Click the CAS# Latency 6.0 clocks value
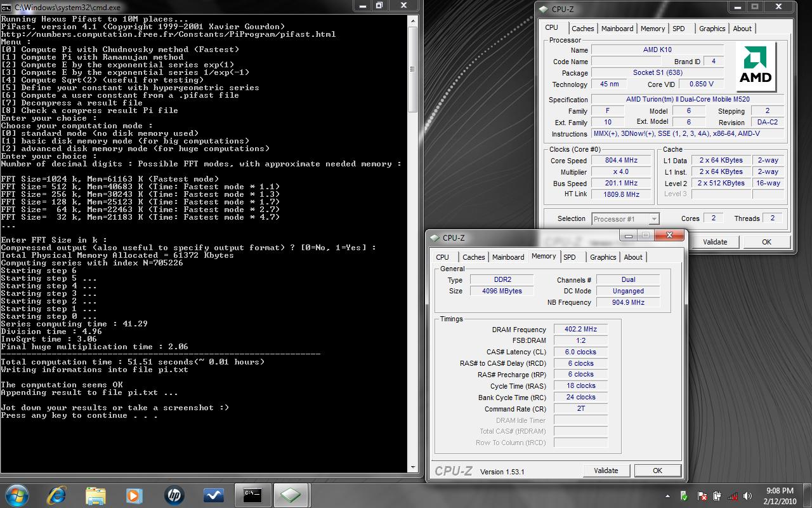The width and height of the screenshot is (812, 508). pos(580,352)
